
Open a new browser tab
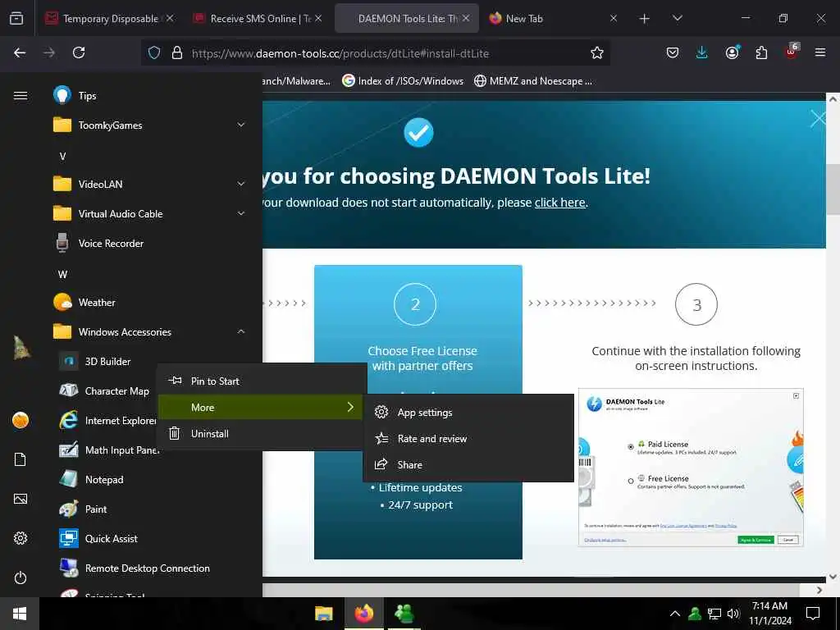645,19
